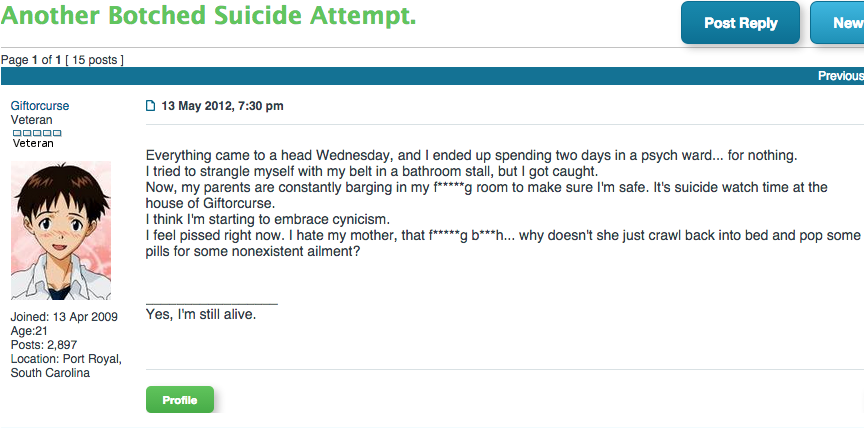Click the Age:21 detail in user info
This screenshot has width=864, height=428.
[29, 331]
